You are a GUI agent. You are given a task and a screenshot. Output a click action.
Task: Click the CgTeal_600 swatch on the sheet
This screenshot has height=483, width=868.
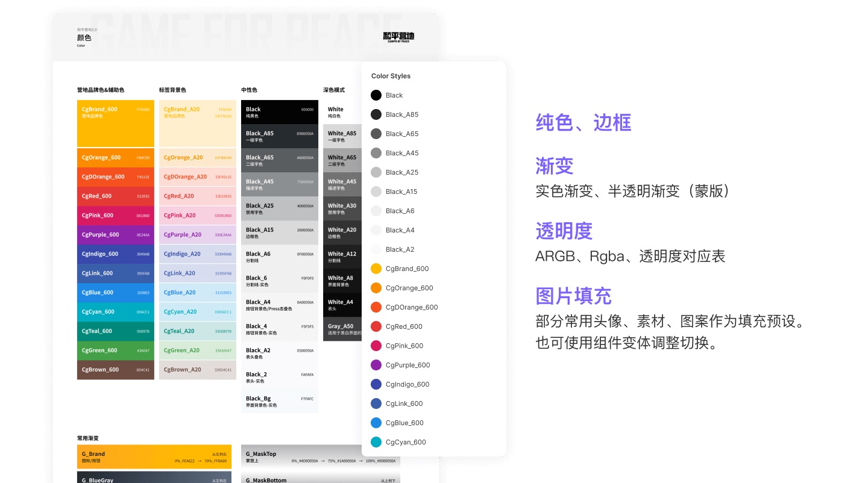[x=116, y=331]
